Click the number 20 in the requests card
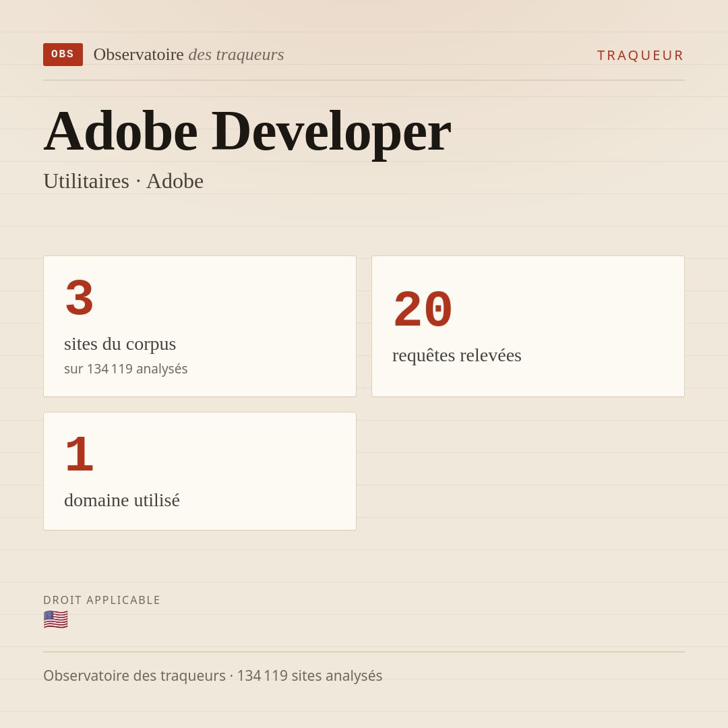Screen dimensions: 728x728 (x=423, y=309)
